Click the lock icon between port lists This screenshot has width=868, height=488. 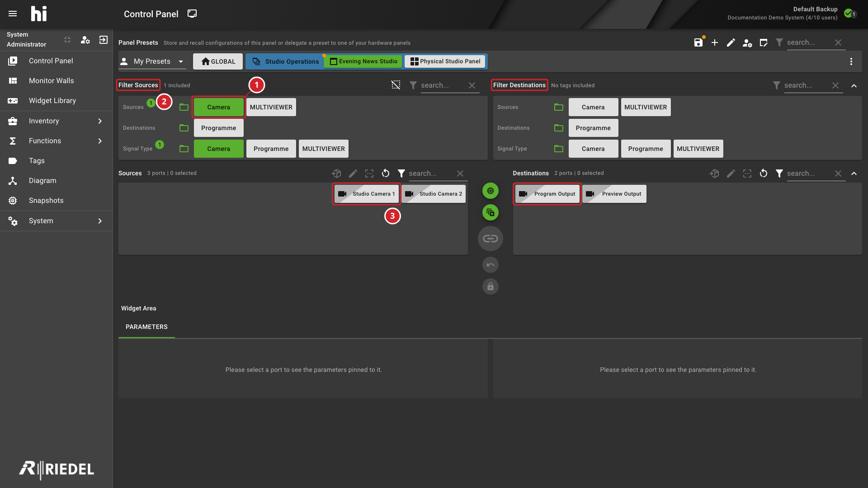pos(491,286)
